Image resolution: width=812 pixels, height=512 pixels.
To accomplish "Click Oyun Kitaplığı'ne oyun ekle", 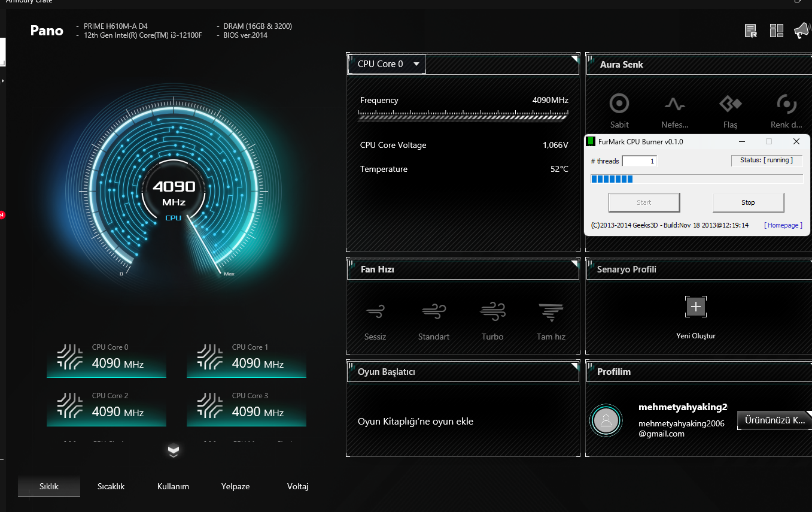I will click(415, 421).
